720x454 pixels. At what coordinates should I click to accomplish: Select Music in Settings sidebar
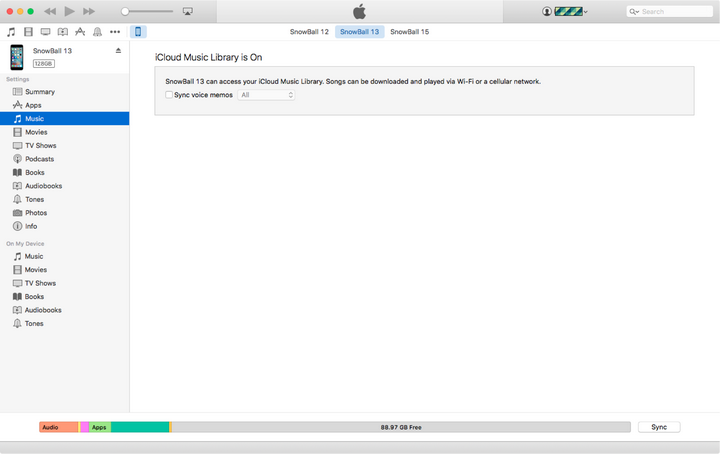tap(64, 118)
